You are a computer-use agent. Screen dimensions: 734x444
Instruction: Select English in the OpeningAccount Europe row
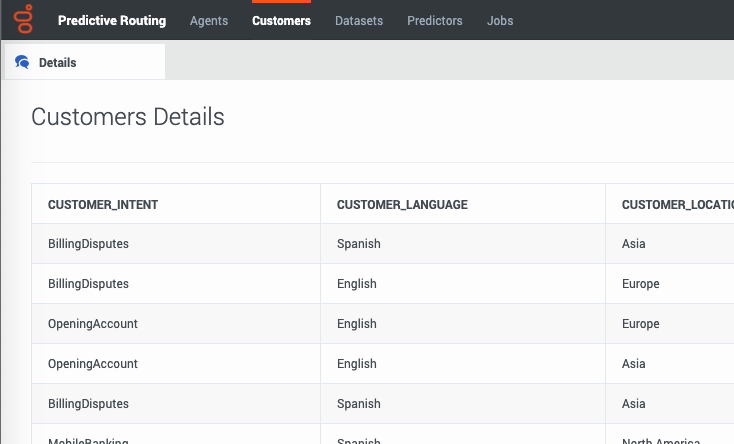(x=357, y=324)
